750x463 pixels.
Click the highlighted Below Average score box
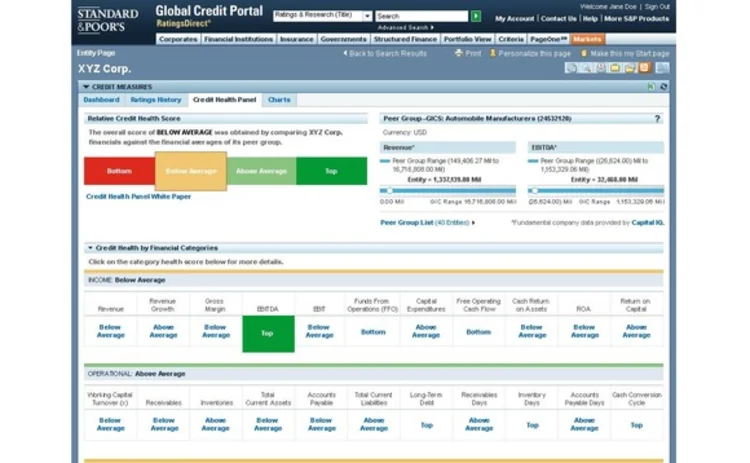[191, 171]
